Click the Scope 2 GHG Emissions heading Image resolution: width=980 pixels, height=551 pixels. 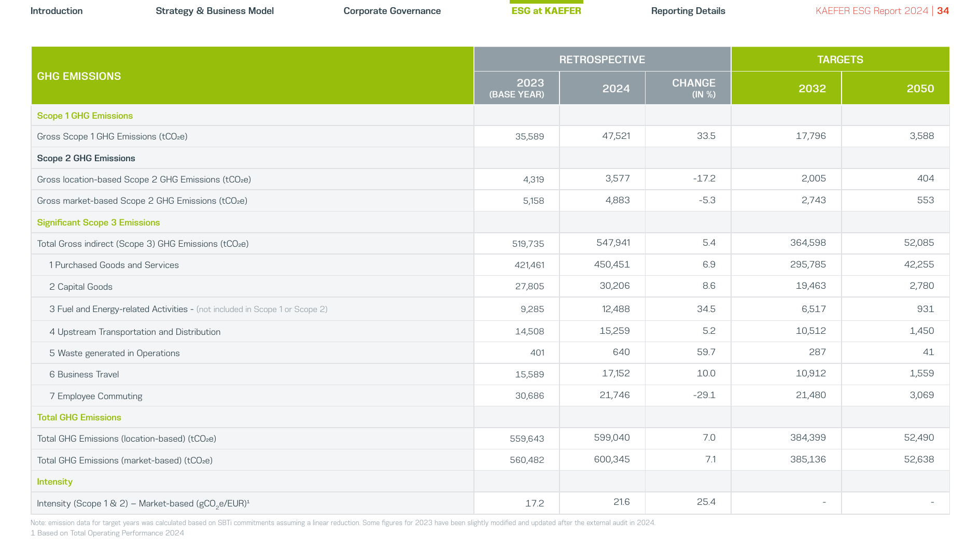[86, 158]
